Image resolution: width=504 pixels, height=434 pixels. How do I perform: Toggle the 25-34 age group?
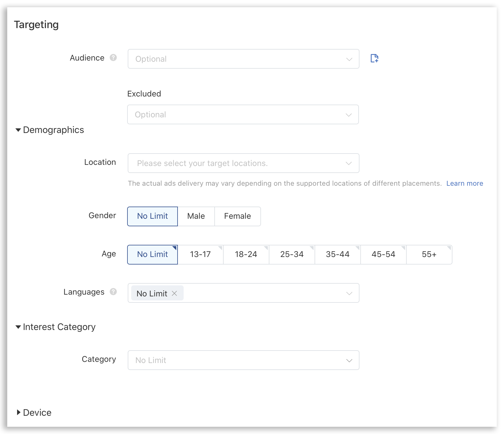pos(292,254)
